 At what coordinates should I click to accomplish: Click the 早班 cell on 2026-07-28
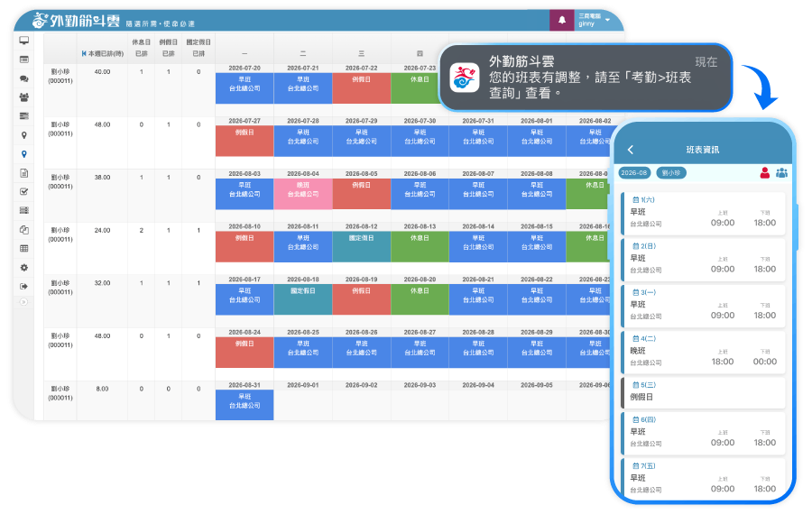click(303, 141)
